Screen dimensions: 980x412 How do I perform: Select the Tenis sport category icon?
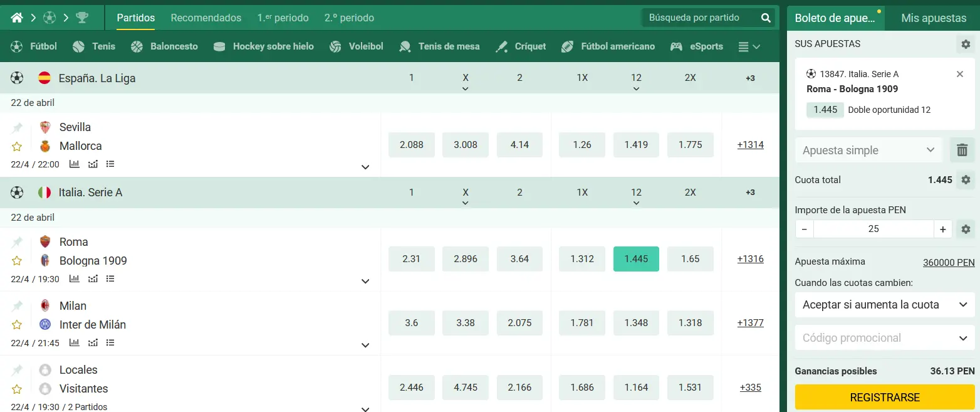tap(78, 46)
